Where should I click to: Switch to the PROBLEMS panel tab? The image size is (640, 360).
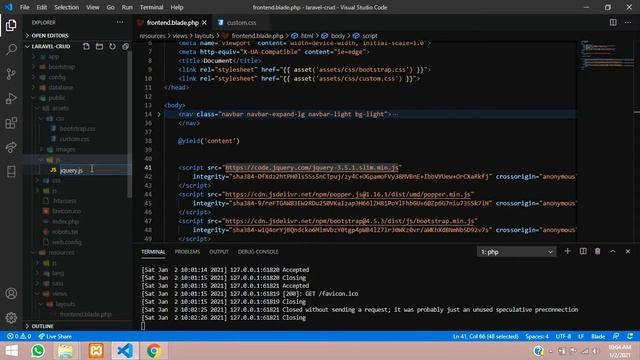(x=187, y=252)
